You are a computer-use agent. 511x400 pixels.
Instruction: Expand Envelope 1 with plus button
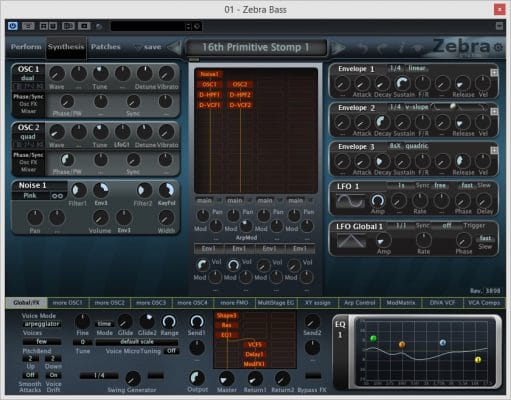point(494,72)
